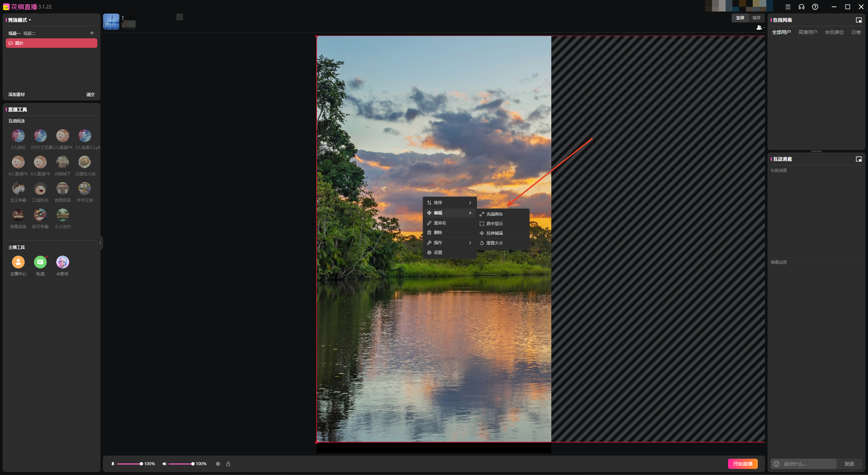Mute the speaker volume icon
Image resolution: width=868 pixels, height=475 pixels.
point(164,464)
